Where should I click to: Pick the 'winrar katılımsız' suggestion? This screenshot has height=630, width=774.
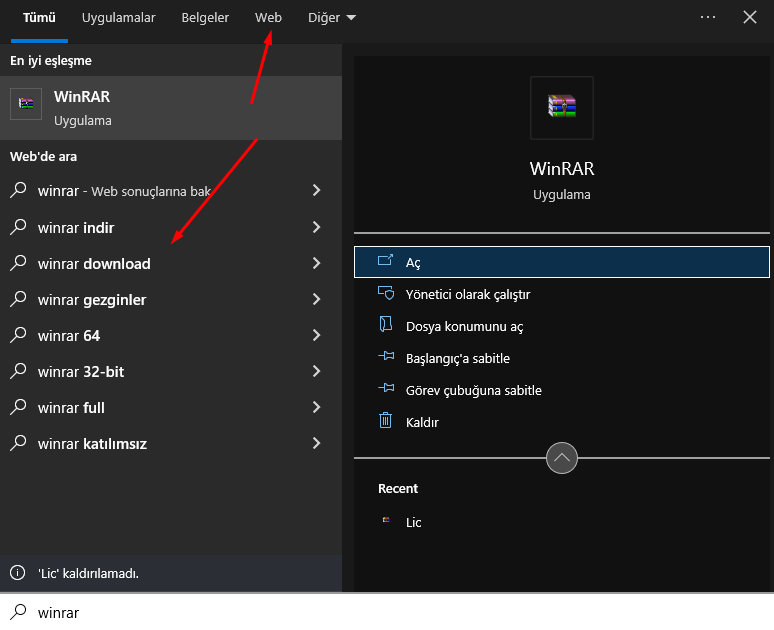(171, 443)
